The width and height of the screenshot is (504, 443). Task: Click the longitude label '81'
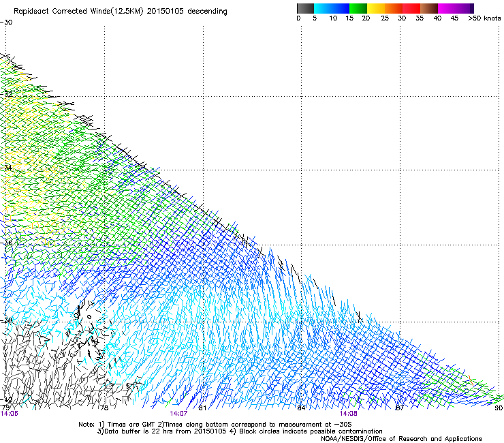[202, 408]
